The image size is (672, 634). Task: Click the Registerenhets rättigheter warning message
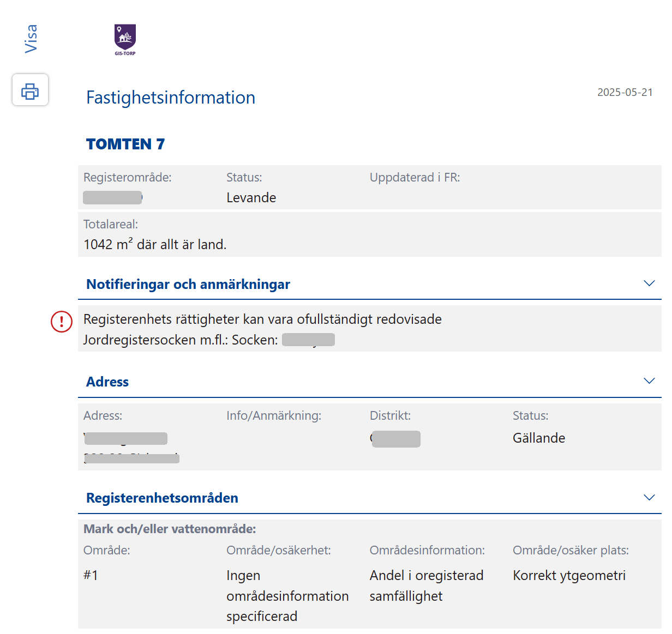click(262, 319)
